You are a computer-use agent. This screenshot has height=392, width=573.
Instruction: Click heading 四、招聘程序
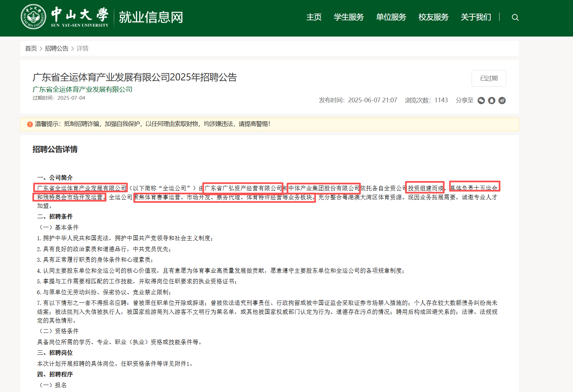point(55,374)
